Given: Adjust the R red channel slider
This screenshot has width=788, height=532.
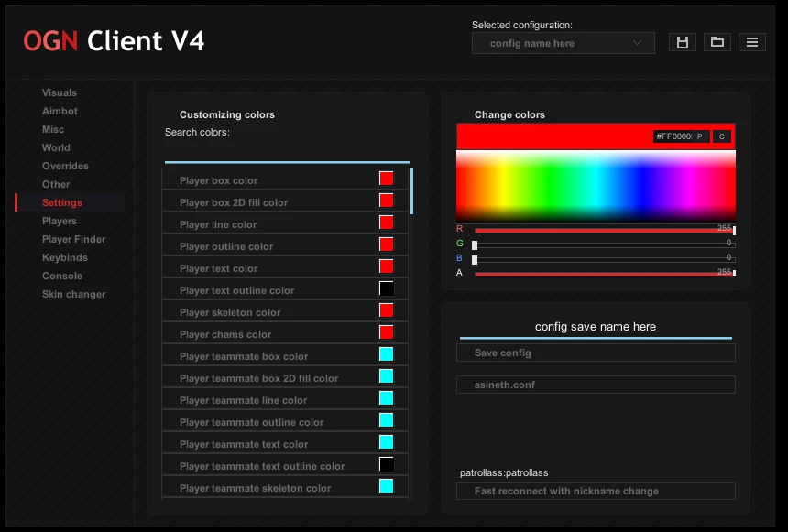Looking at the screenshot, I should point(605,230).
